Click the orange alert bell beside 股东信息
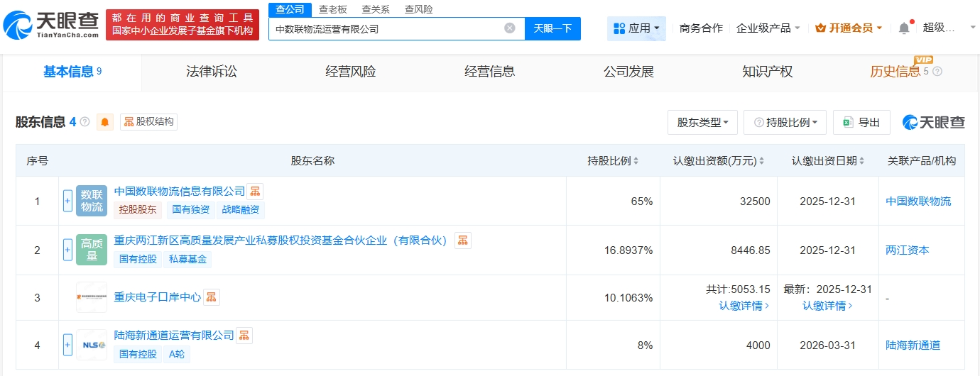 [x=105, y=122]
